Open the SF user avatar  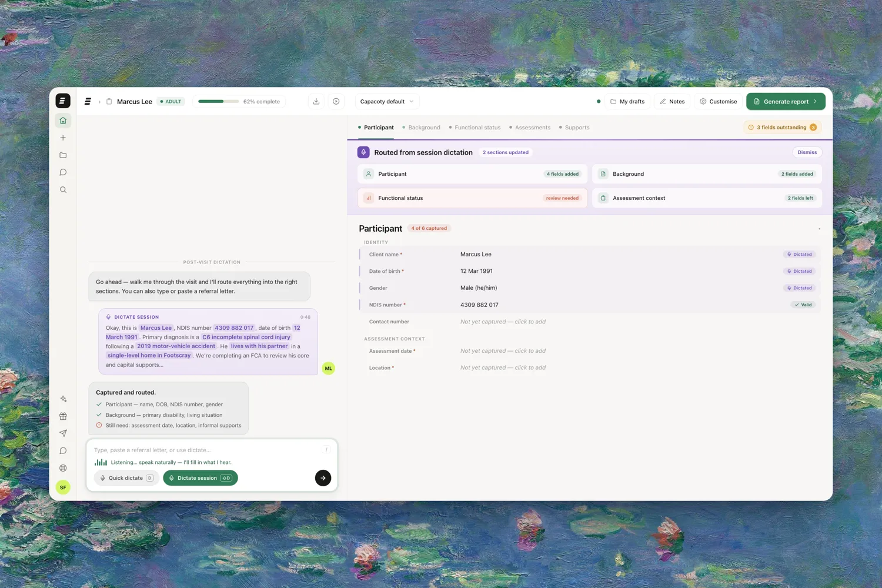tap(63, 487)
